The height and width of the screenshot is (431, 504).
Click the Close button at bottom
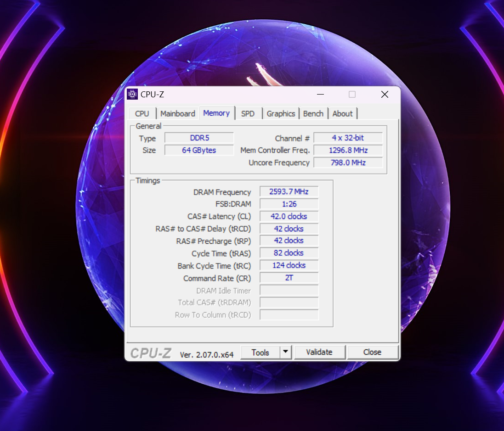[x=373, y=353]
